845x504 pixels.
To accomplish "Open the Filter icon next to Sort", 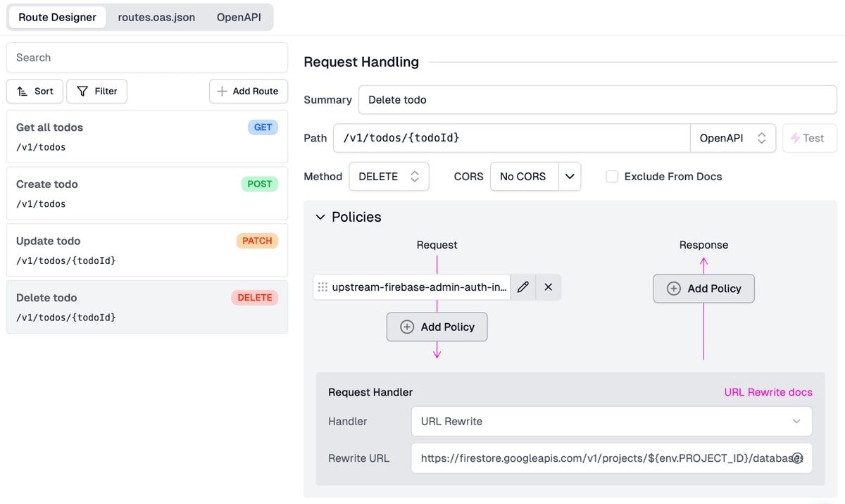I will tap(84, 91).
